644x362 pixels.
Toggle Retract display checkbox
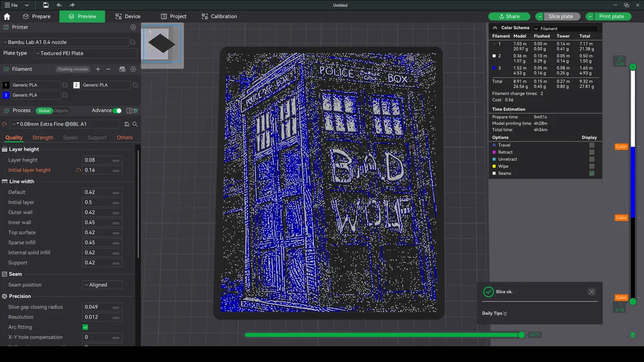591,152
